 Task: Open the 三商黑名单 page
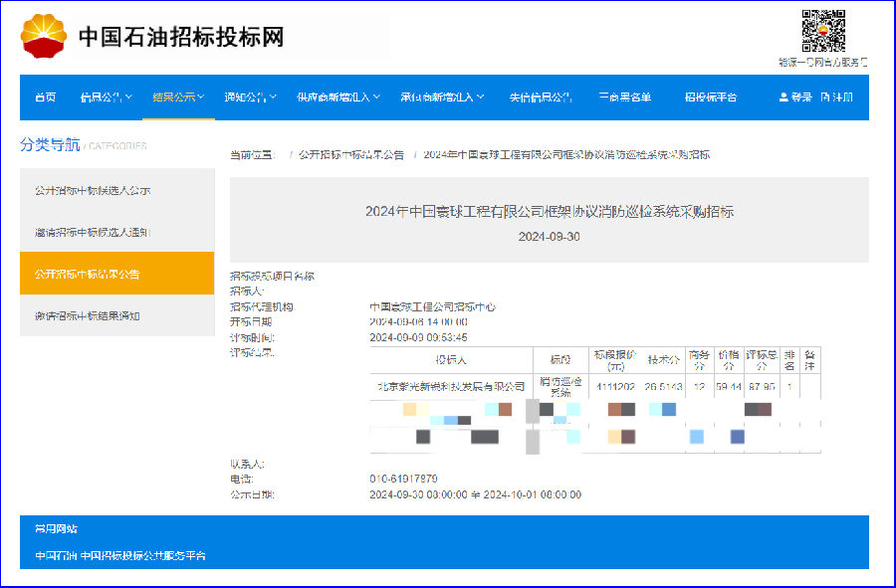click(x=624, y=97)
